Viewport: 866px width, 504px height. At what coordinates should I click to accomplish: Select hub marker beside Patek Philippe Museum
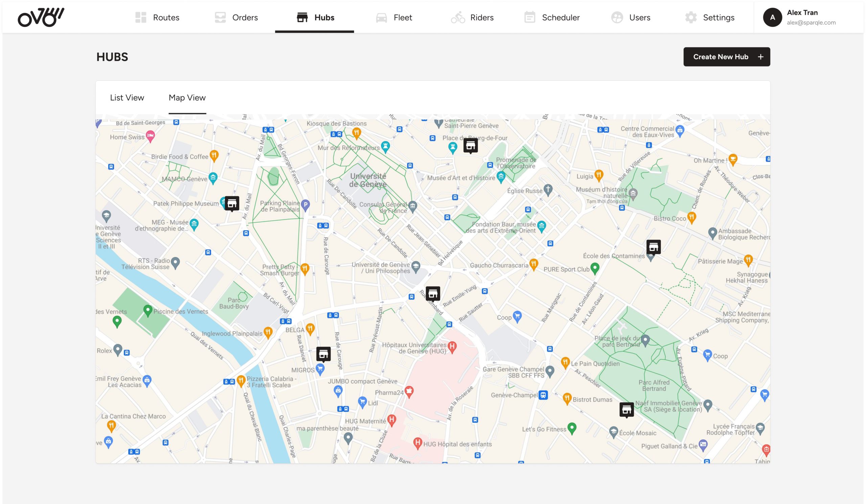click(232, 204)
